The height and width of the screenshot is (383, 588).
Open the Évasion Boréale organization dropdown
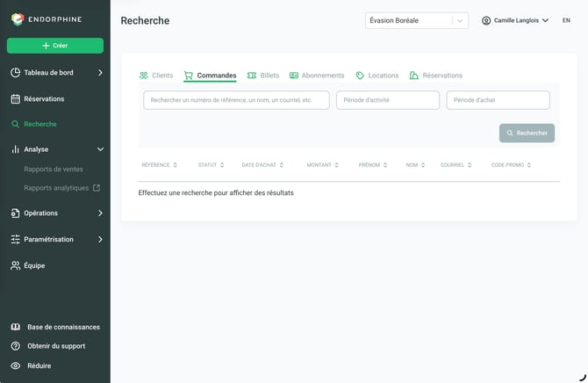[x=417, y=21]
